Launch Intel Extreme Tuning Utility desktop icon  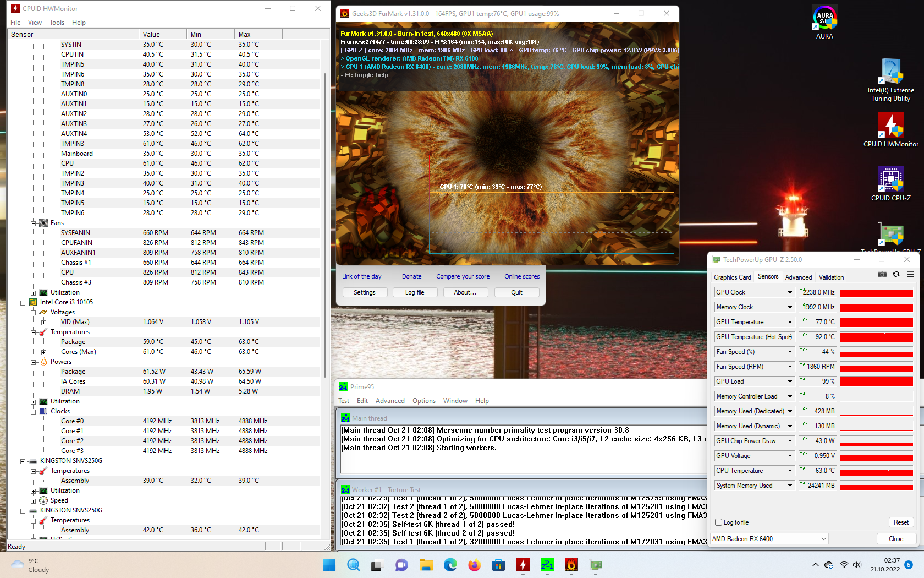(x=891, y=80)
